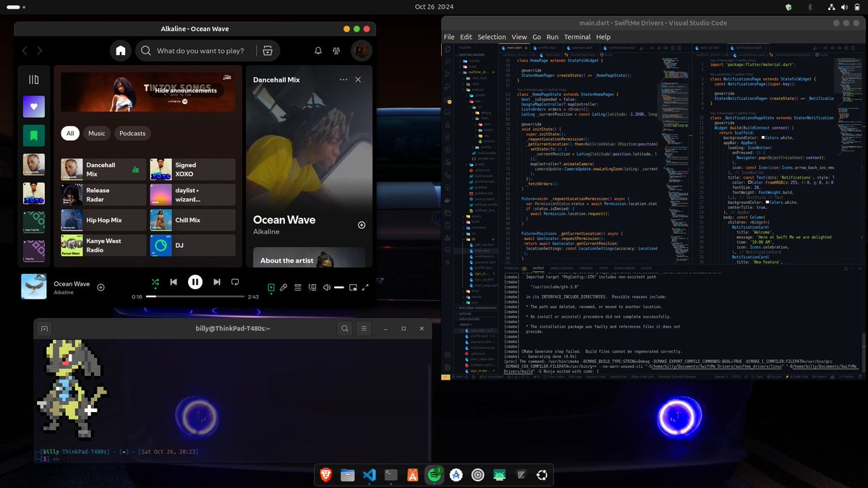Mute Spotify volume
Image resolution: width=868 pixels, height=488 pixels.
point(326,287)
